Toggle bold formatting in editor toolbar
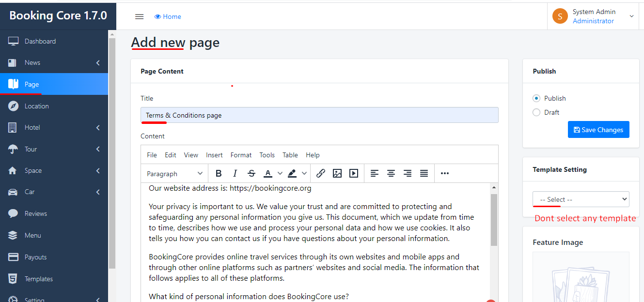This screenshot has height=302, width=644. [219, 173]
